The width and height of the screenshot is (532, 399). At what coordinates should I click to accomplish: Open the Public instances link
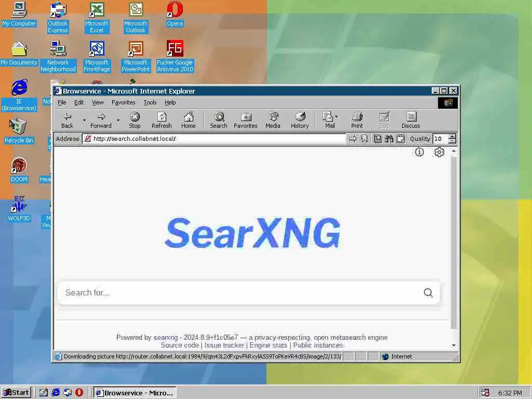(318, 345)
